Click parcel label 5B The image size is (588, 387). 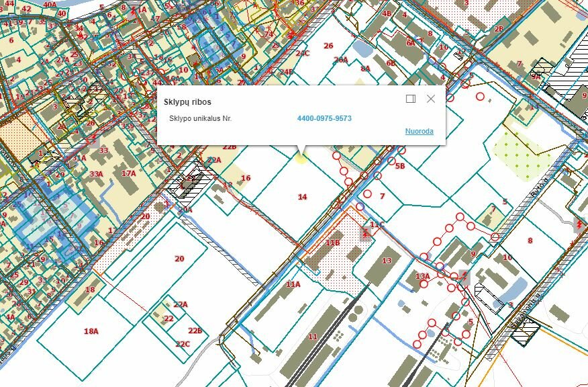(400, 166)
